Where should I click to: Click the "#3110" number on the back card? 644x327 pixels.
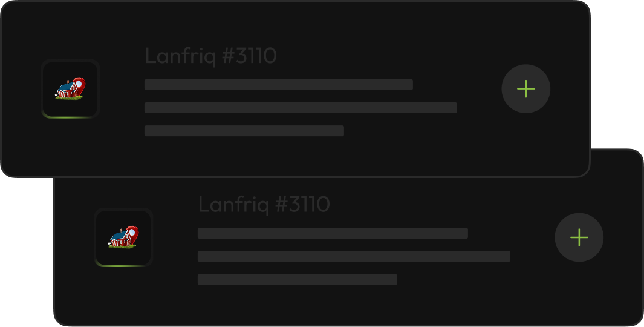303,205
